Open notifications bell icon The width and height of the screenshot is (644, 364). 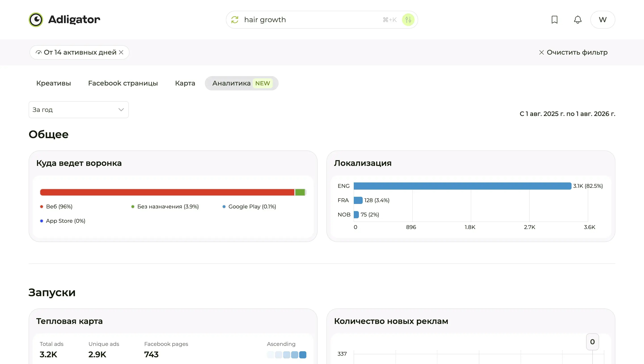coord(578,19)
